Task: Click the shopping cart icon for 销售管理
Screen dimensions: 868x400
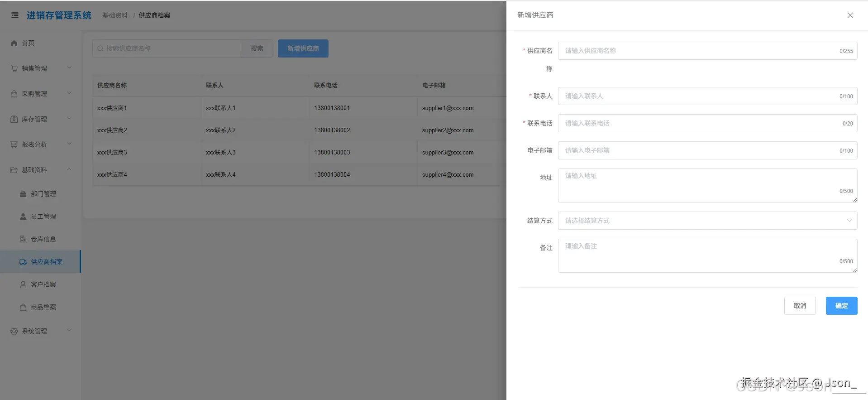Action: point(14,68)
